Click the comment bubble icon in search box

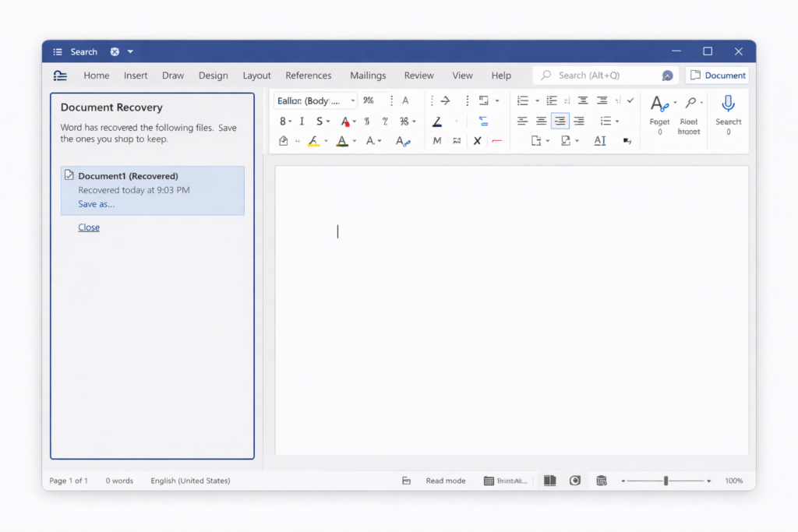point(667,76)
